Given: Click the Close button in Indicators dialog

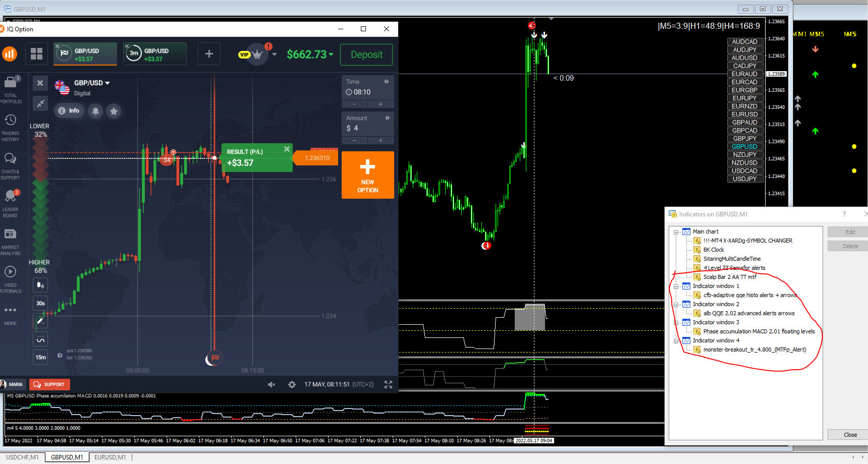Looking at the screenshot, I should click(850, 435).
